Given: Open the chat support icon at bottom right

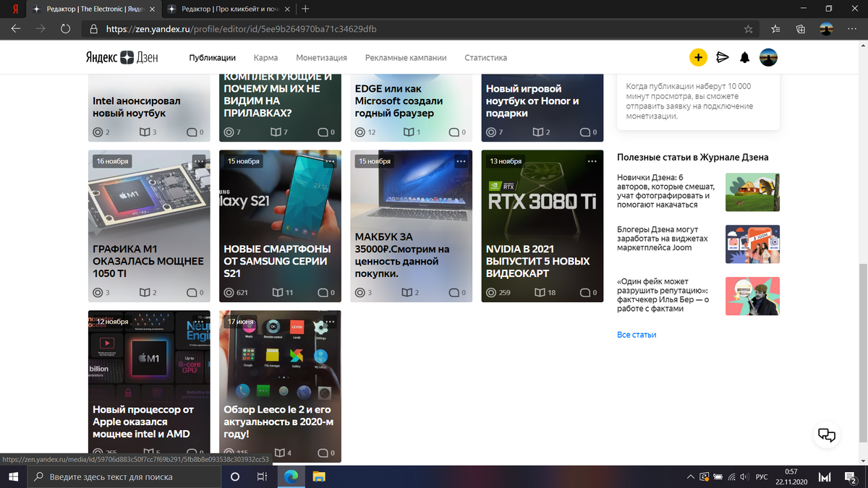Looking at the screenshot, I should pyautogui.click(x=827, y=435).
